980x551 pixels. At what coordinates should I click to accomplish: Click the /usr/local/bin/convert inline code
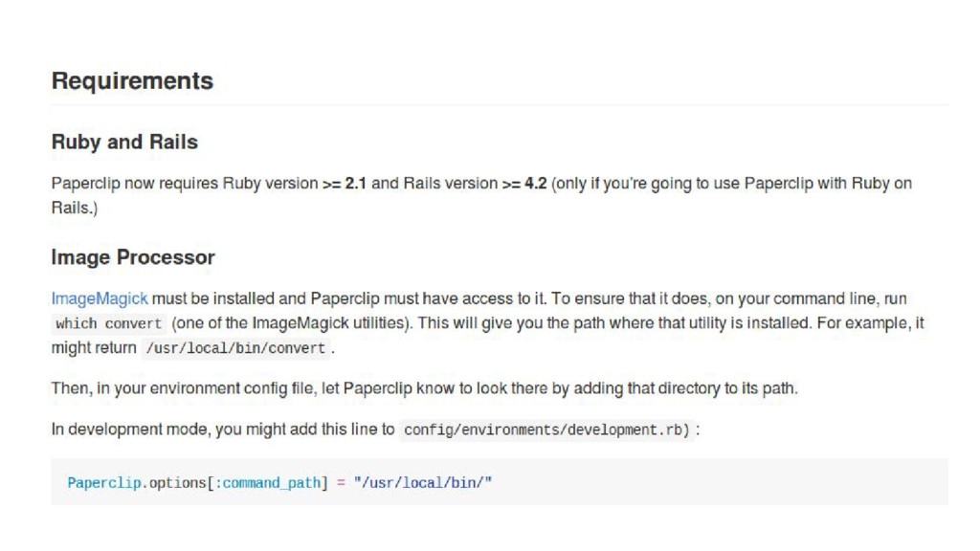click(235, 348)
